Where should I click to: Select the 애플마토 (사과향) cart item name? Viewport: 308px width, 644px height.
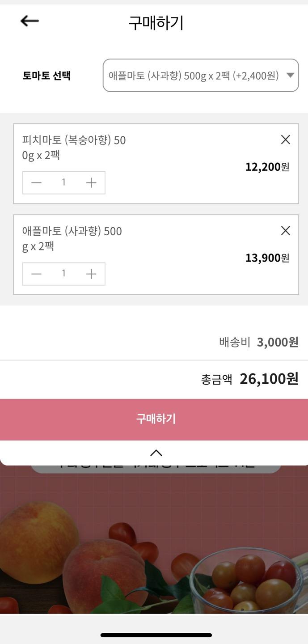point(72,238)
